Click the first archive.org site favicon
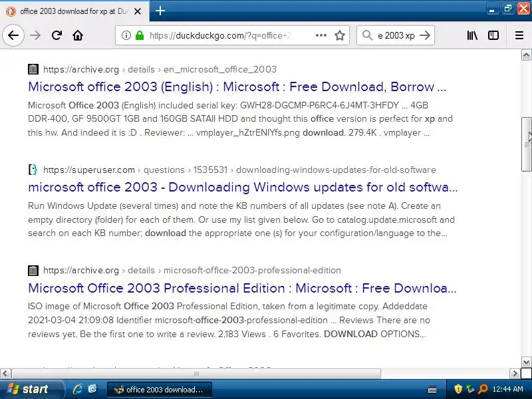 coord(33,69)
